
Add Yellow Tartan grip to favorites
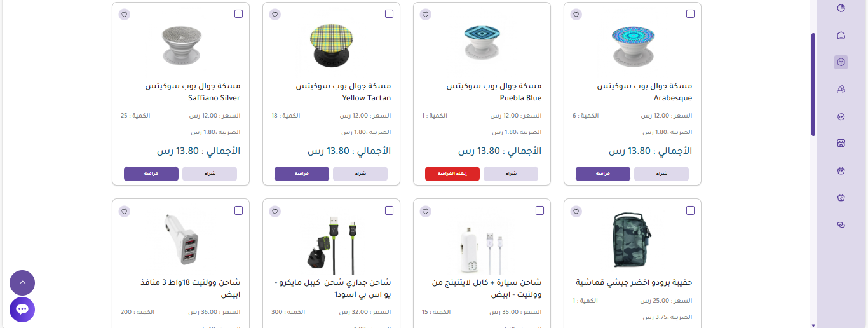point(275,14)
